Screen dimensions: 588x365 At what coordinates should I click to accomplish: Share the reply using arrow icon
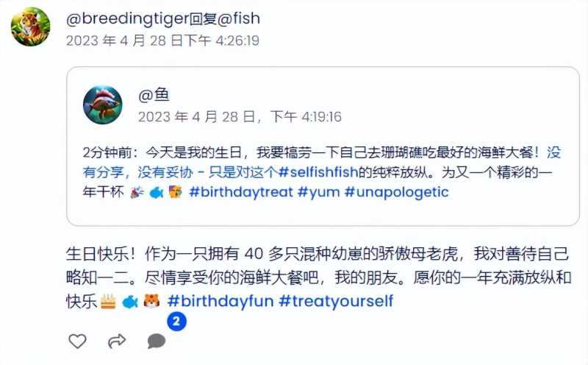coord(117,341)
